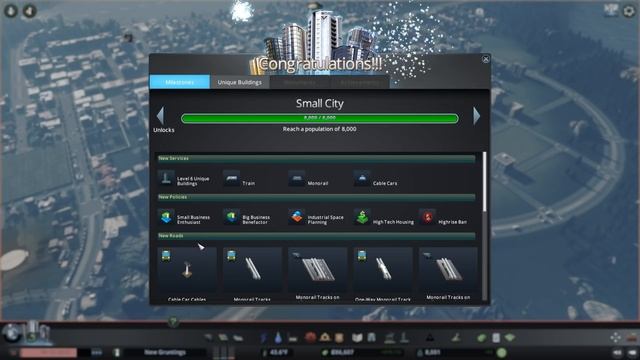Select the Cable Car Cables thumbnail

point(187,269)
